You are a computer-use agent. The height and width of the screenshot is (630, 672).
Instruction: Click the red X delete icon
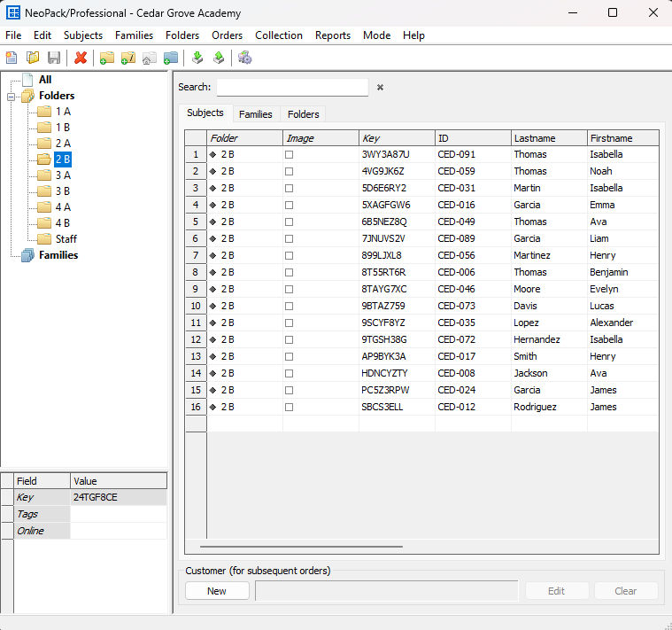(81, 58)
